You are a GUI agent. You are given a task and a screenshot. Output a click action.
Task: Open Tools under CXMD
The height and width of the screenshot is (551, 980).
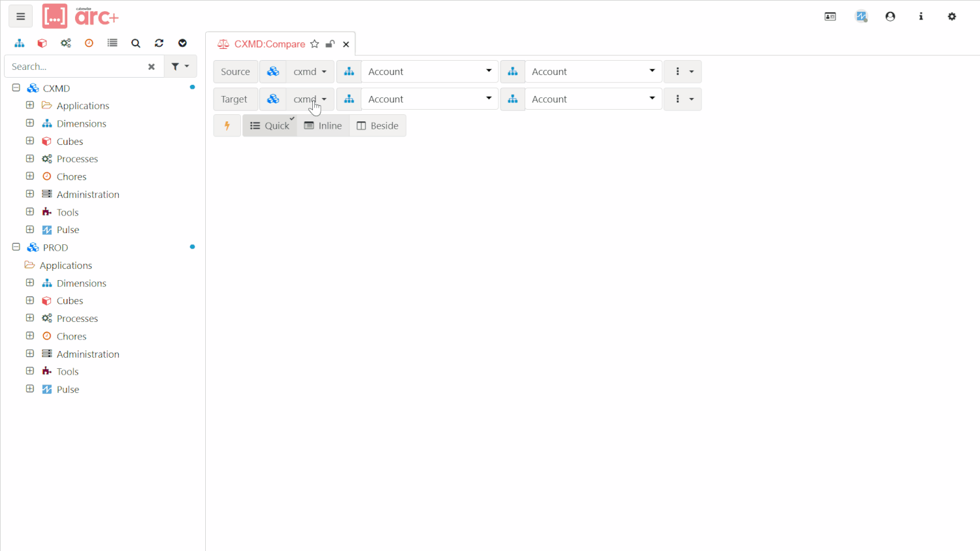(67, 212)
